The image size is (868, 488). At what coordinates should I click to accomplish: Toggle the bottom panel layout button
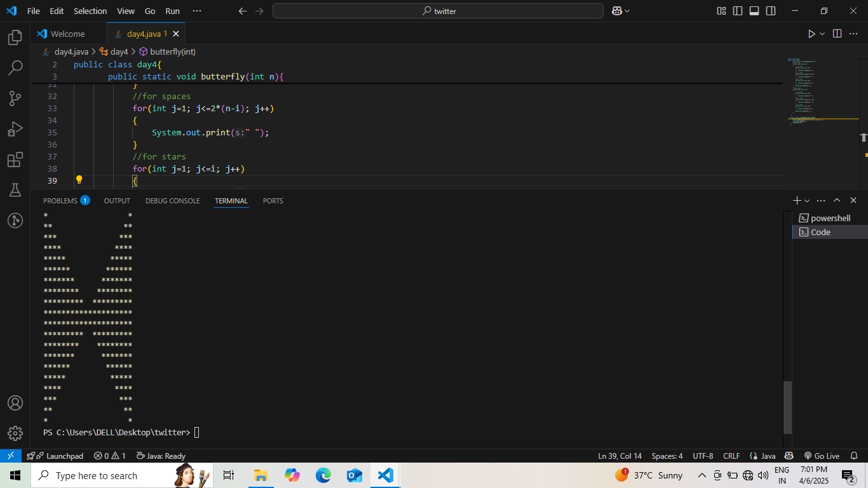tap(754, 11)
